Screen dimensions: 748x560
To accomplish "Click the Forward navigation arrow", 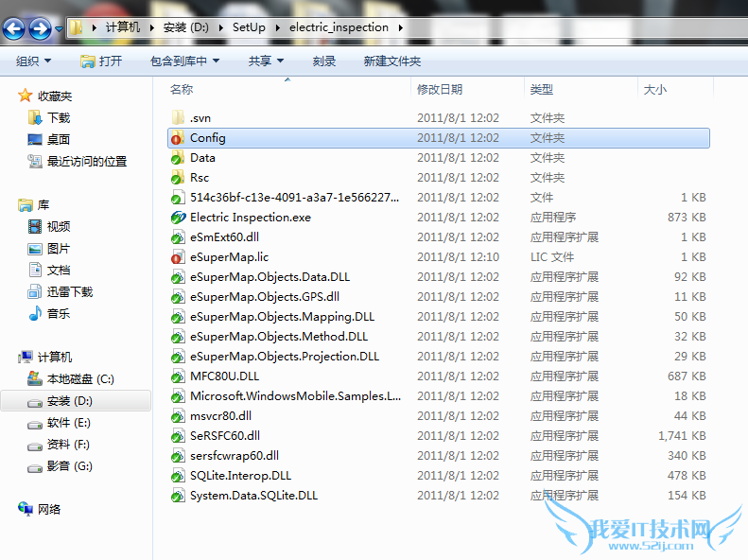I will [40, 28].
